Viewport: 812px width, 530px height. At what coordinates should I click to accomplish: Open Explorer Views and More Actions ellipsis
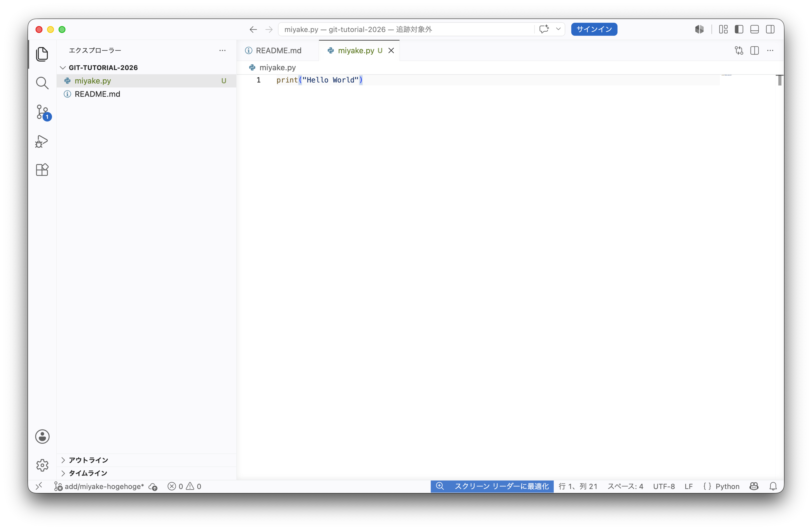coord(222,50)
